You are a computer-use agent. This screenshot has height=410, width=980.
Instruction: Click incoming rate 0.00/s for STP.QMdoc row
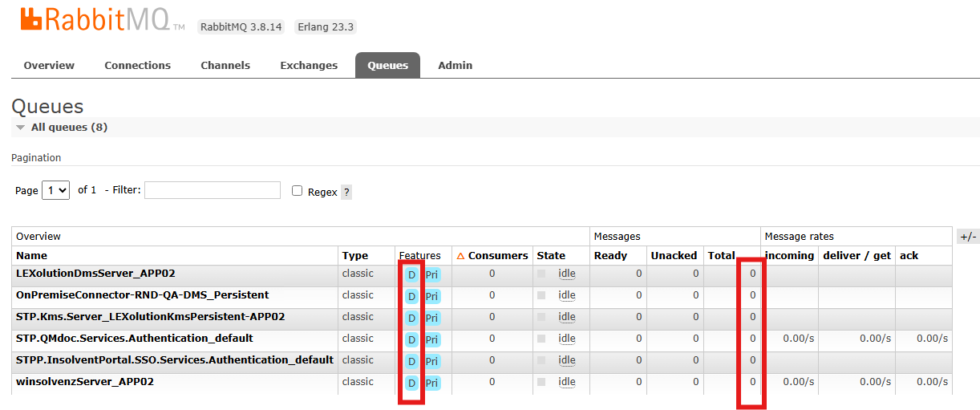pyautogui.click(x=798, y=339)
